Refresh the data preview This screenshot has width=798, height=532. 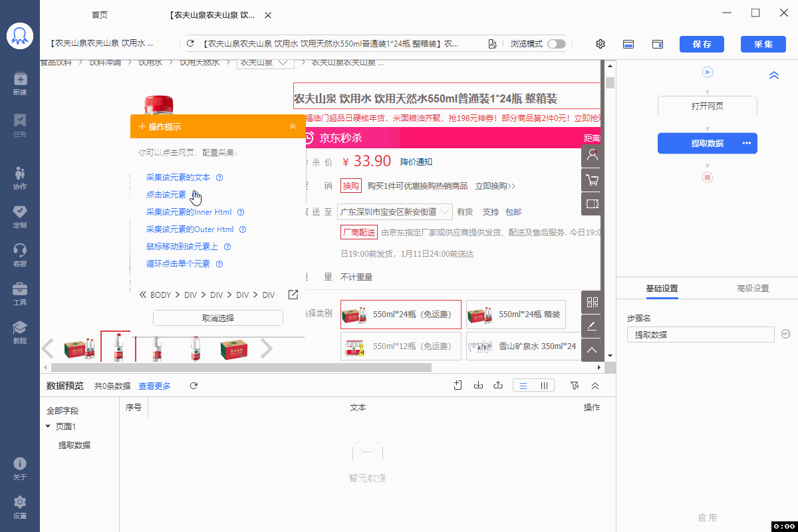194,386
